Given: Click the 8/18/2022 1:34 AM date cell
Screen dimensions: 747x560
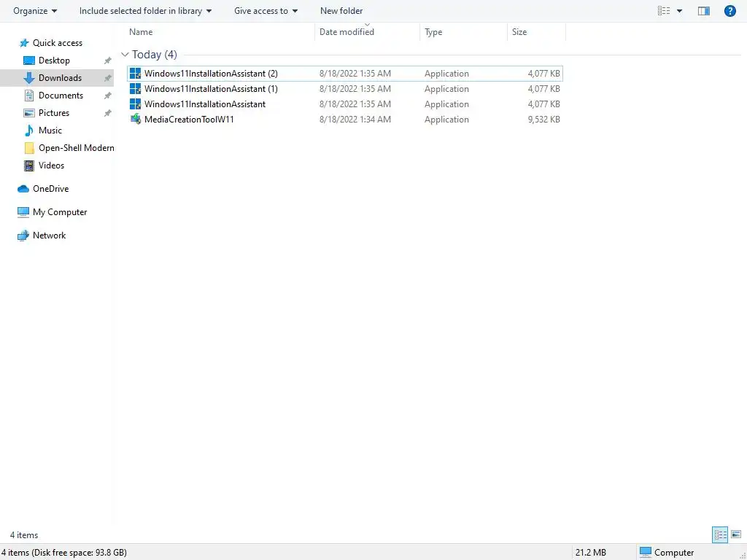Looking at the screenshot, I should tap(355, 119).
